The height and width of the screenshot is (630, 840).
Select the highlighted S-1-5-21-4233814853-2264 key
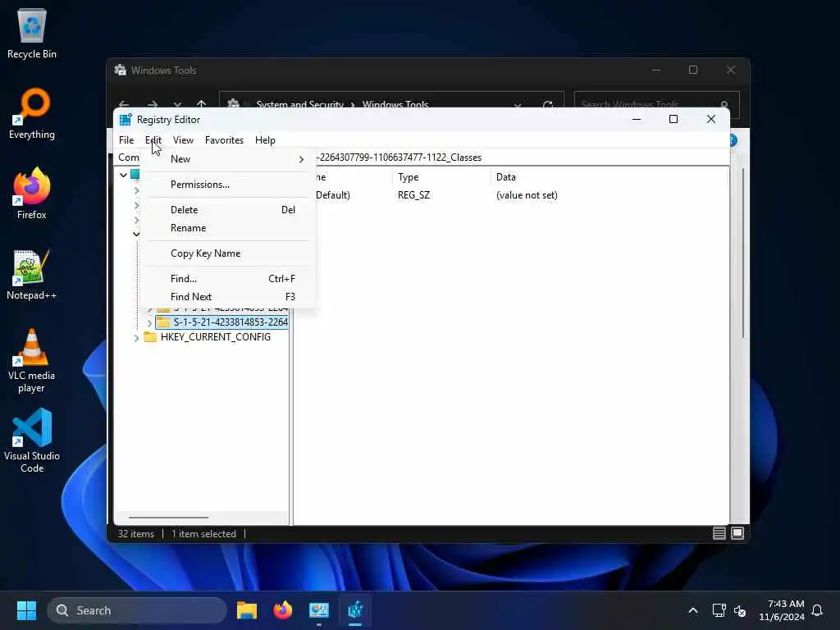tap(231, 322)
